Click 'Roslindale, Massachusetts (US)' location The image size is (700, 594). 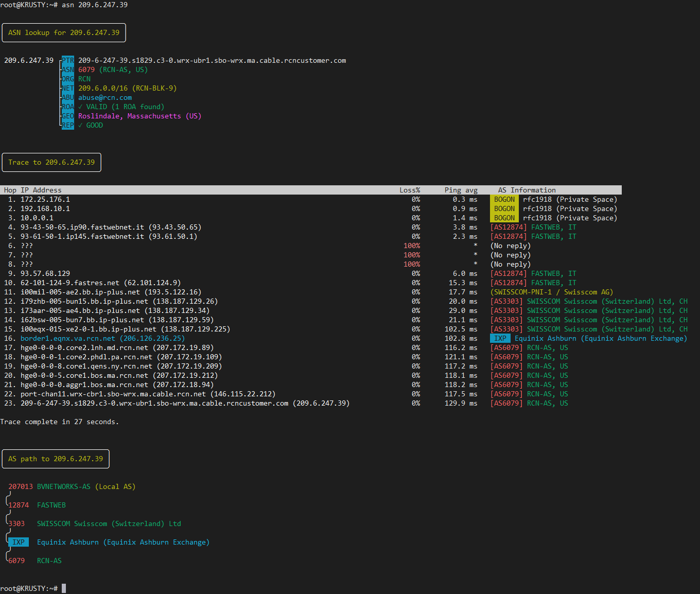click(140, 116)
